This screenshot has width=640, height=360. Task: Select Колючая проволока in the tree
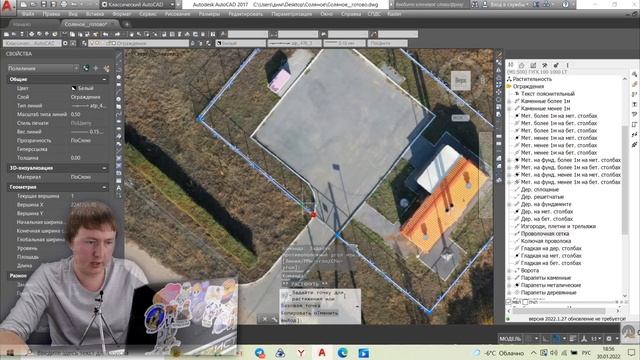tap(545, 241)
